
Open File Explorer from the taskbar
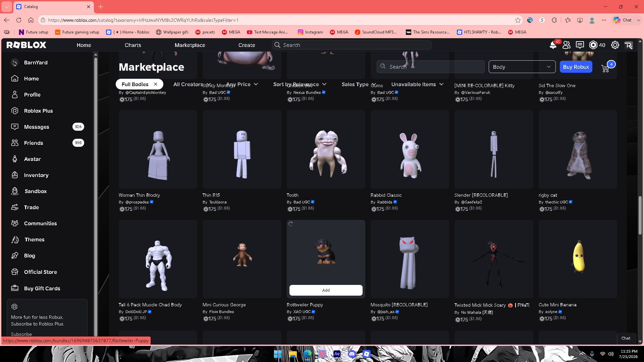292,354
